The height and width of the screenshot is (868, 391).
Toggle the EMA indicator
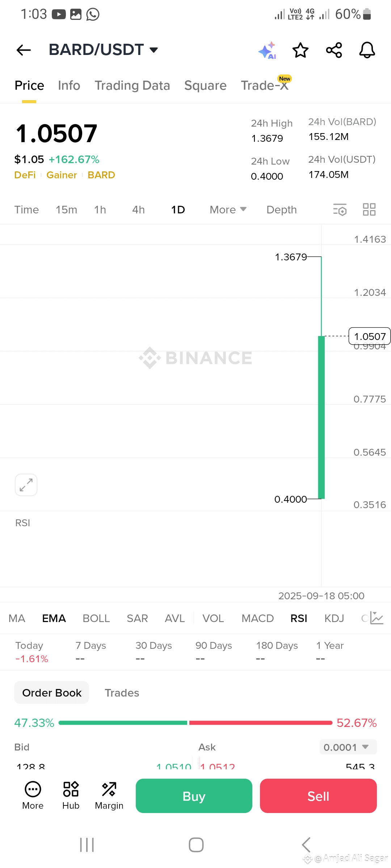pos(54,618)
